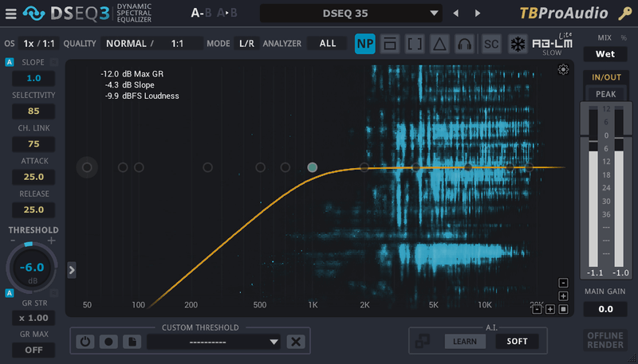Toggle auto A button below THRESHOLD knob

point(10,293)
